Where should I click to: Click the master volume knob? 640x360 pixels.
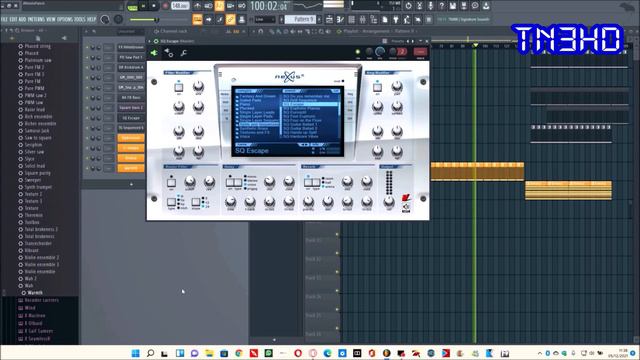(x=105, y=19)
